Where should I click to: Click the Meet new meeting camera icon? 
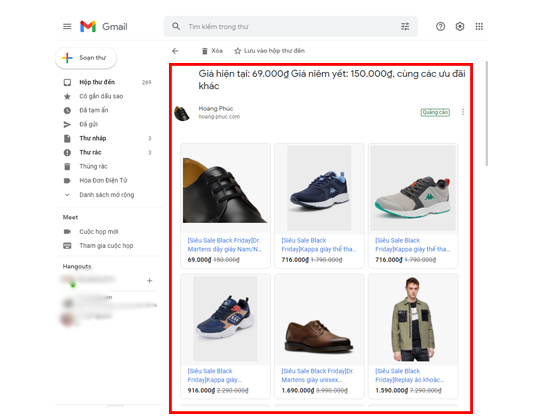click(x=67, y=232)
